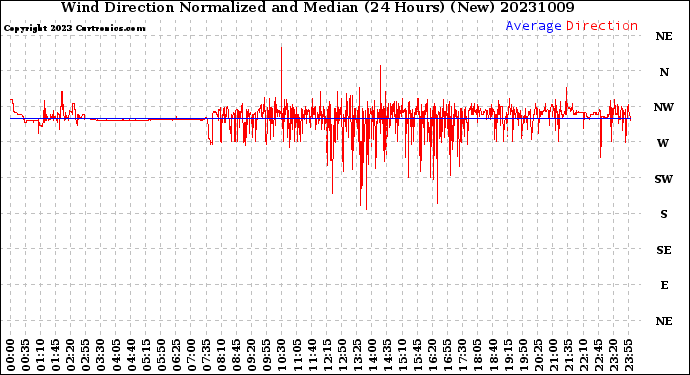This screenshot has width=690, height=375.
Task: Click the top 'NE' axis label
Action: tap(664, 37)
